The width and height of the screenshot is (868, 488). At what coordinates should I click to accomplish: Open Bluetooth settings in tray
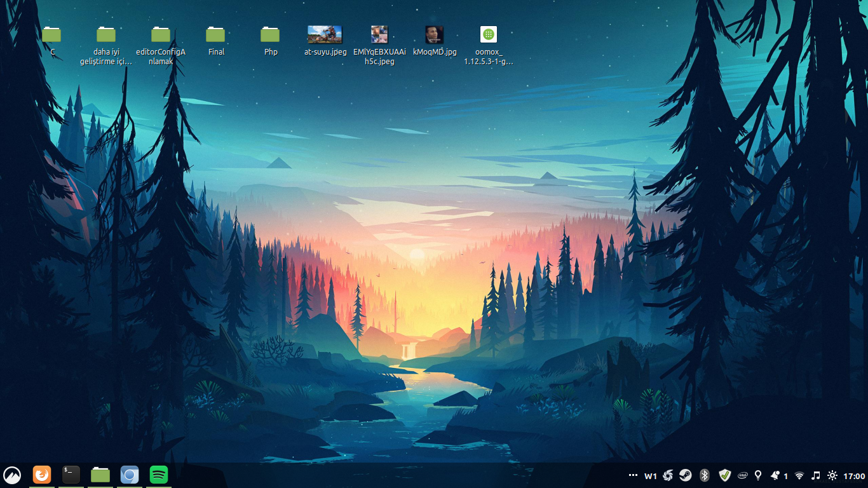(704, 475)
